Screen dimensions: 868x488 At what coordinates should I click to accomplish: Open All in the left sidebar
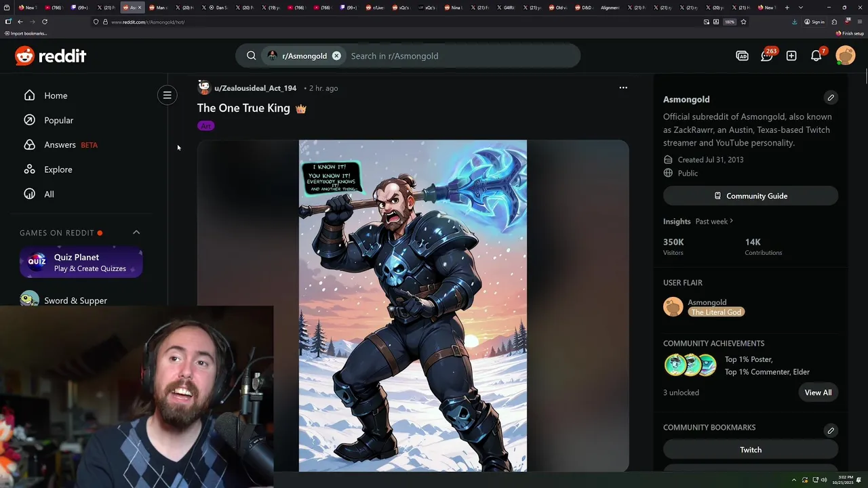49,194
